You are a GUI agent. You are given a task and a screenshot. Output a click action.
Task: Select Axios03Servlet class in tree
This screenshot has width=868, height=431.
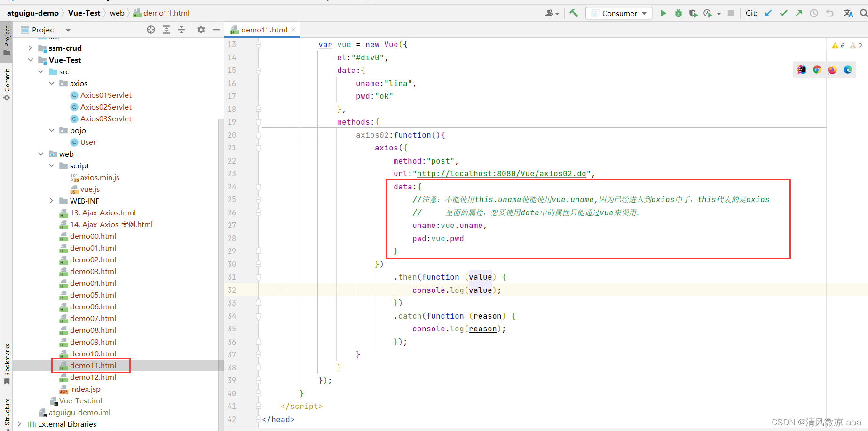click(x=106, y=118)
